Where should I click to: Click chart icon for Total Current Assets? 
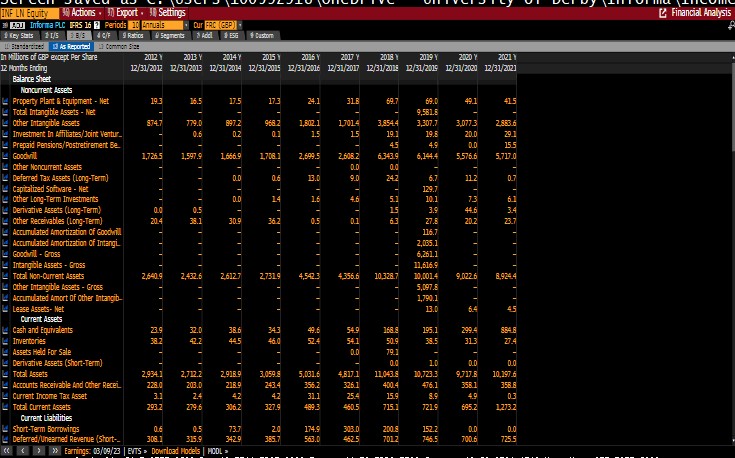pos(5,407)
